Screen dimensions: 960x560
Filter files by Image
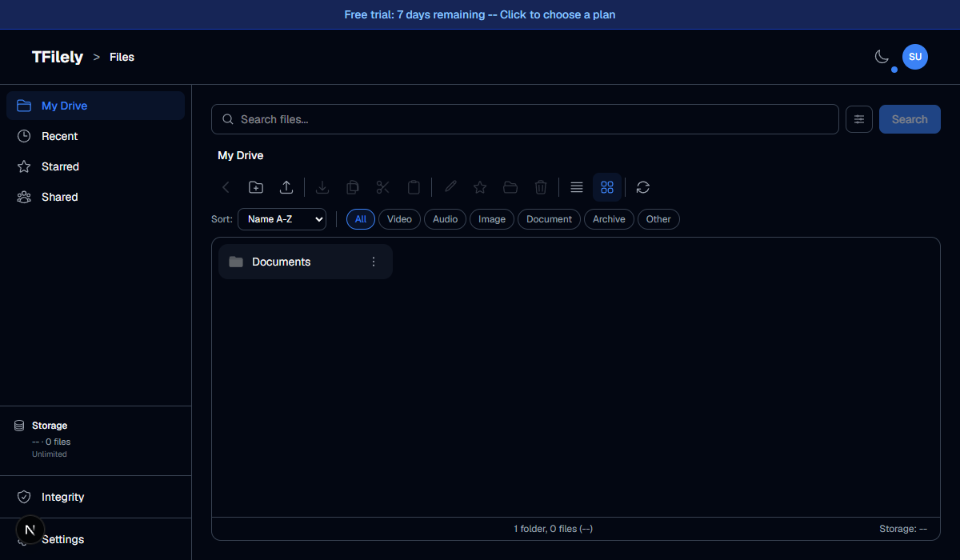[x=492, y=219]
